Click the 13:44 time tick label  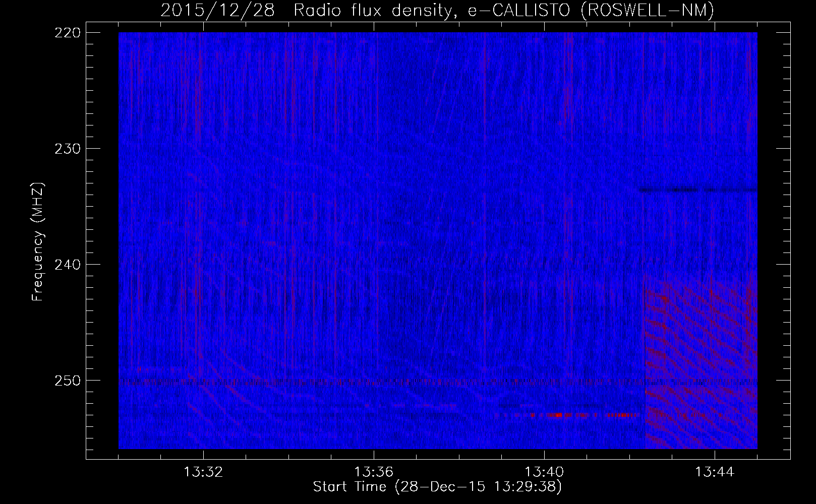click(x=715, y=472)
